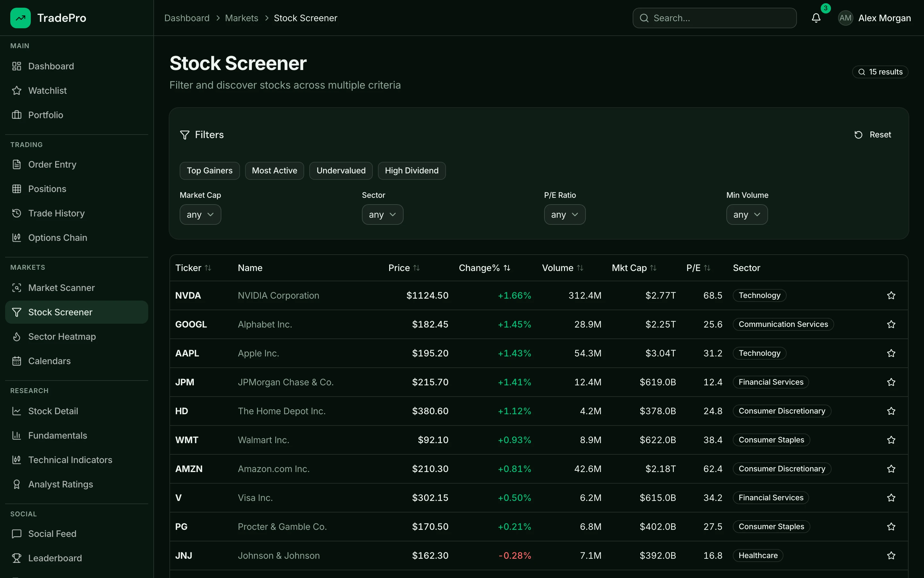Toggle the PG watchlist star
924x578 pixels.
pos(891,527)
